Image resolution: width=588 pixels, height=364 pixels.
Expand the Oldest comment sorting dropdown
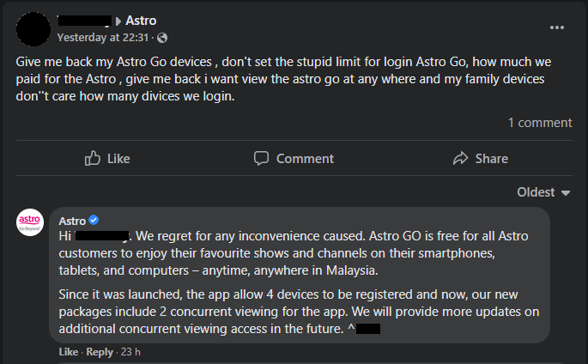[544, 192]
